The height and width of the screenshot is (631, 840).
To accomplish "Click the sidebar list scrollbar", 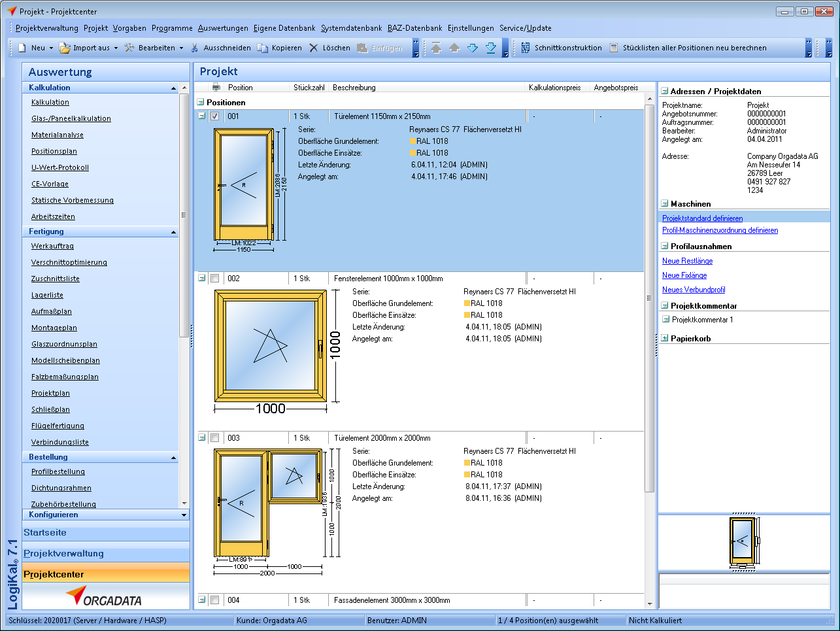I will tap(184, 215).
